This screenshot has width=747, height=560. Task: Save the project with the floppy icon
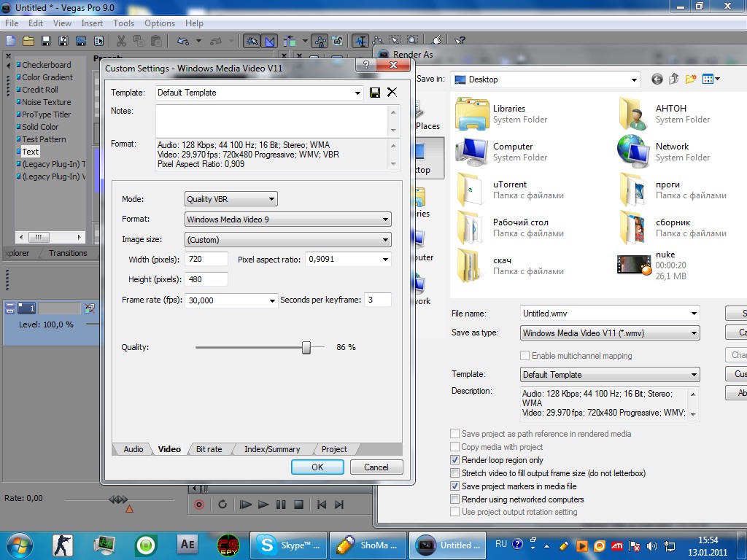(46, 41)
